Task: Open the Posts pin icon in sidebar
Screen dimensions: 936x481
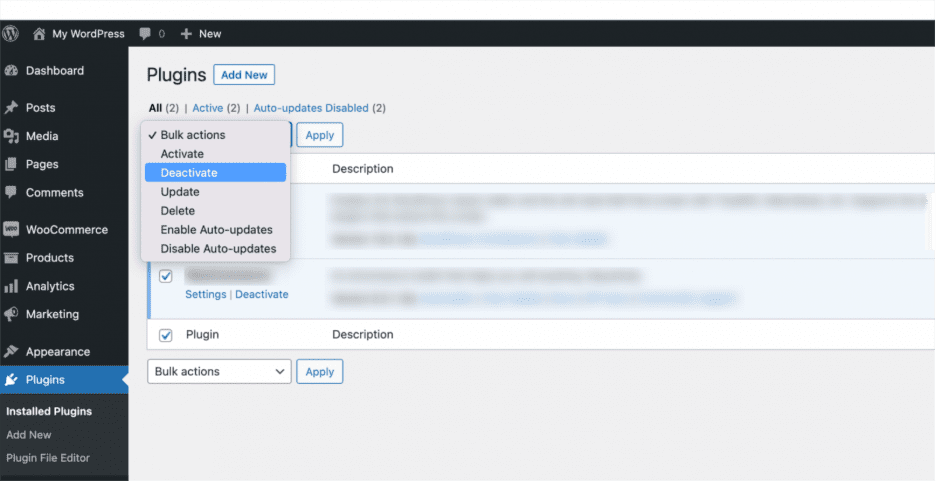Action: pos(11,108)
